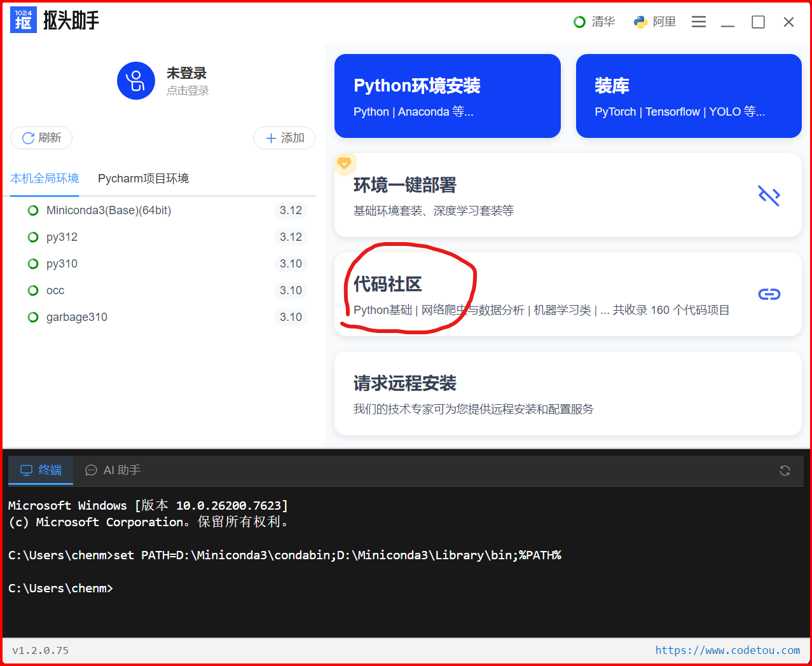
Task: Click the 我们的技术专家 remote service description
Action: tap(474, 409)
